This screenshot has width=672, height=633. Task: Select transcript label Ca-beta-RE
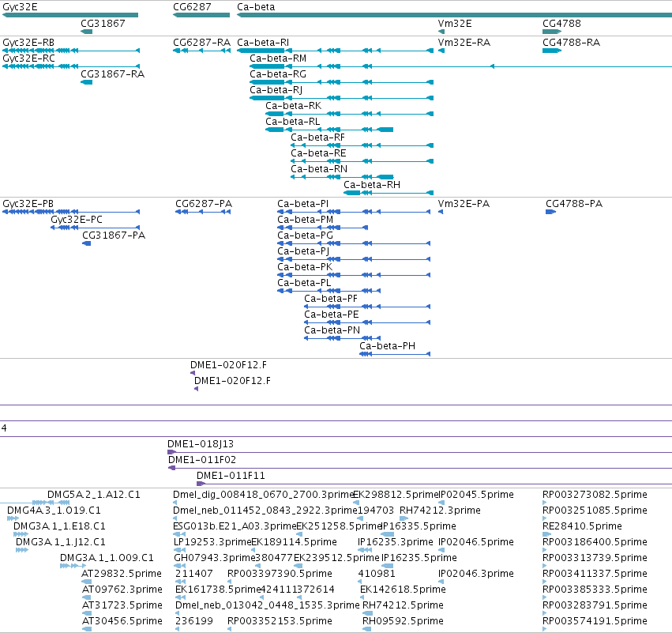(x=318, y=153)
